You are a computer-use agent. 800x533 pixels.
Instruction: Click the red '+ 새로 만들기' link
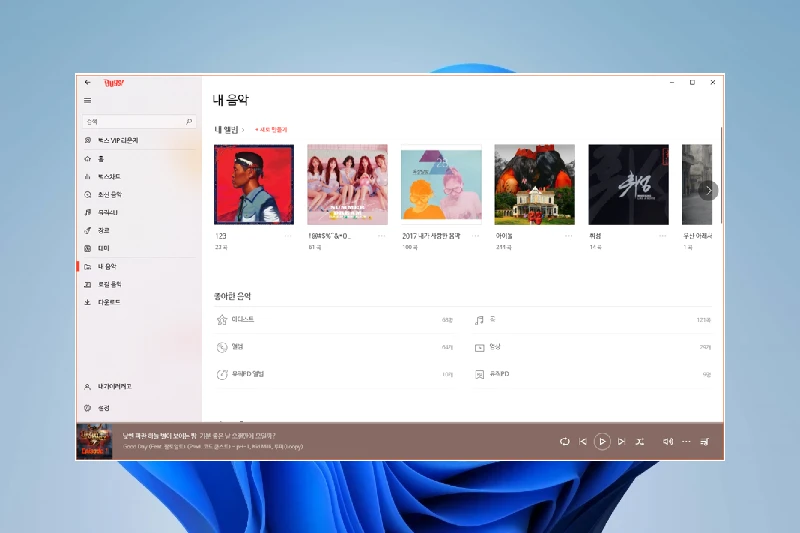tap(271, 130)
